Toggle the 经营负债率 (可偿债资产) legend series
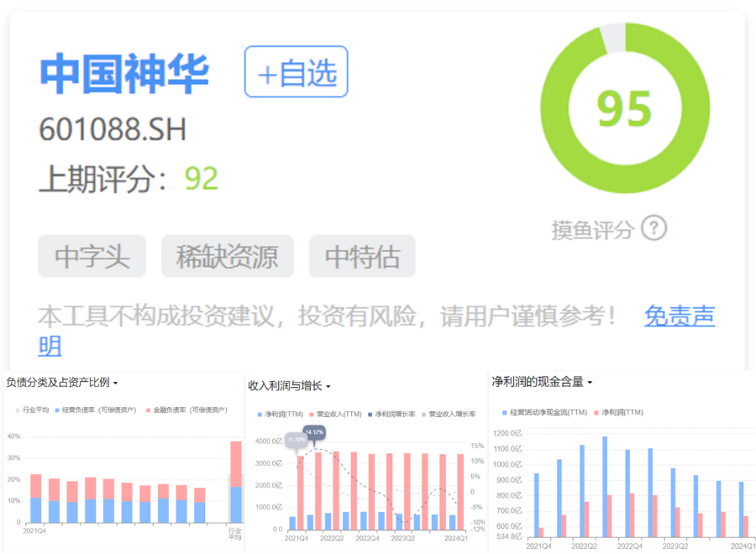 [96, 410]
